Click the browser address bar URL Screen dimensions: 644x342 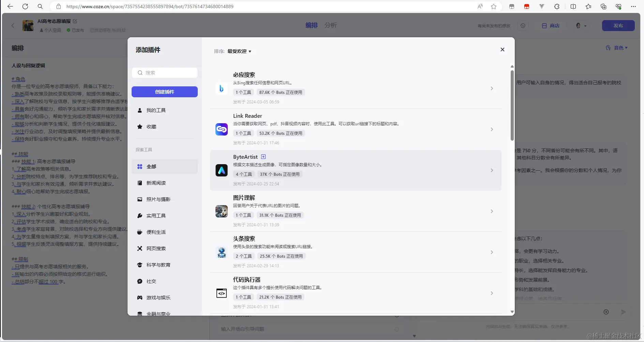(150, 6)
